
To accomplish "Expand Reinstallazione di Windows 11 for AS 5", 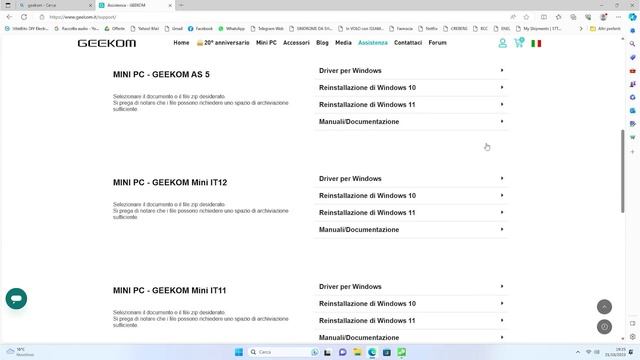I will coord(411,105).
